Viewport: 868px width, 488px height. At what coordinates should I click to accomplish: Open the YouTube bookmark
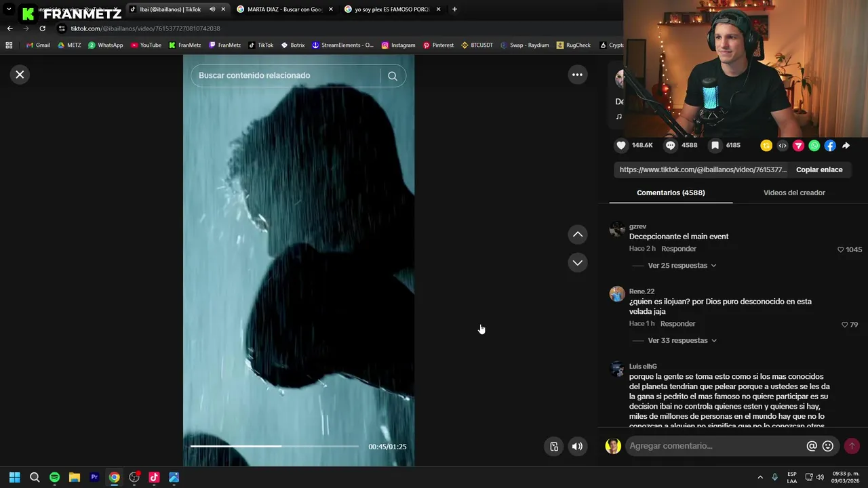click(x=146, y=45)
